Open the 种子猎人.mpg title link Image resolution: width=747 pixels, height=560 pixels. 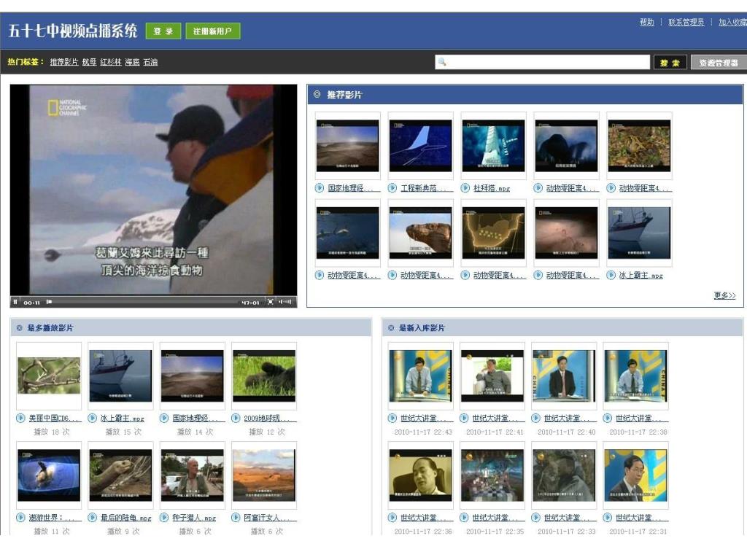coord(194,517)
